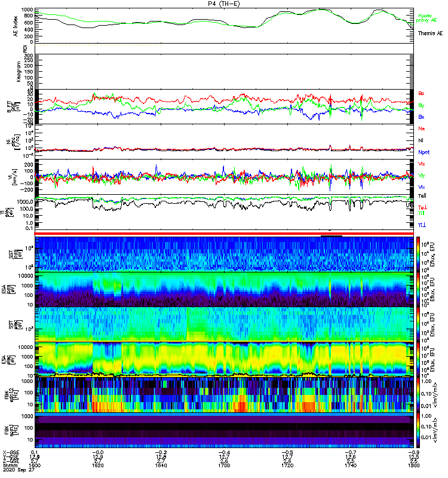This screenshot has width=448, height=478.
Task: Select the red Ne legend label
Action: click(422, 128)
